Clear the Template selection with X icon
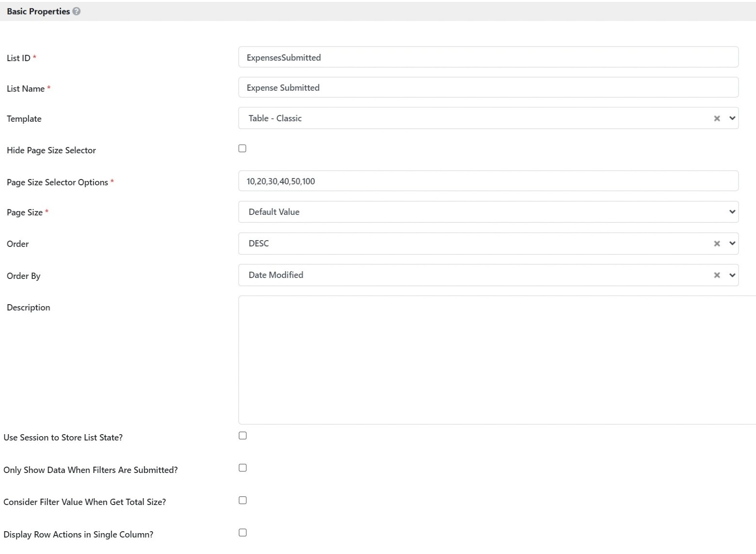 (x=717, y=118)
